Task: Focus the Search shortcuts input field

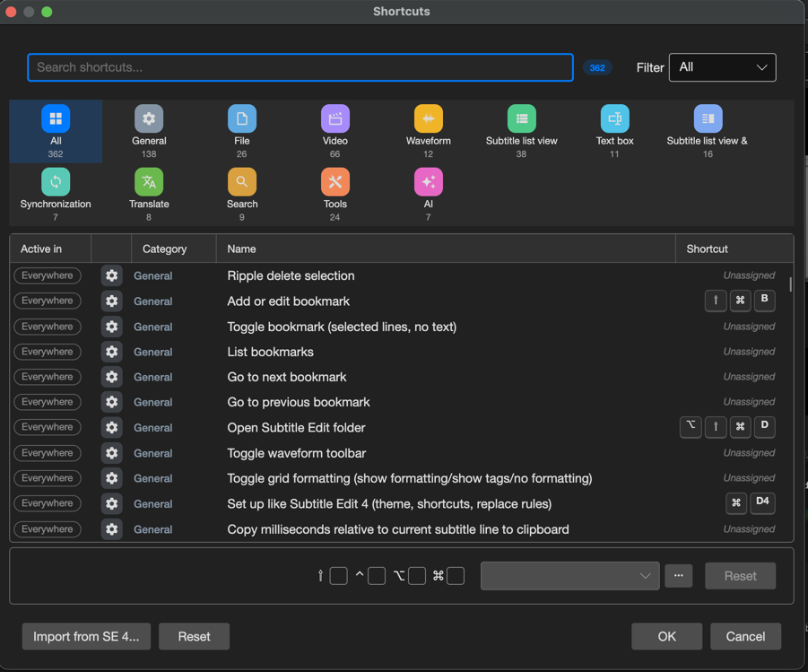Action: point(300,67)
